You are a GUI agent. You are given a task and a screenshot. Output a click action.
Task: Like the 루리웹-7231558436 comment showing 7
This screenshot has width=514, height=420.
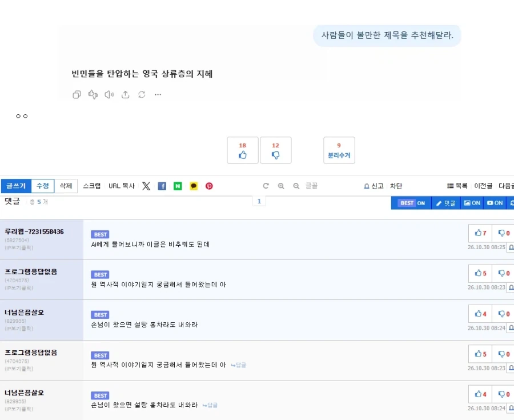(480, 233)
